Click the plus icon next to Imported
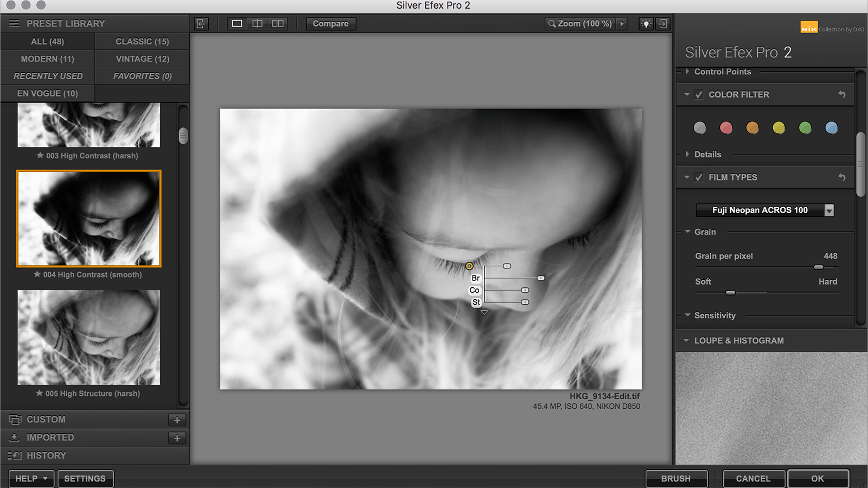The height and width of the screenshot is (488, 868). 177,438
